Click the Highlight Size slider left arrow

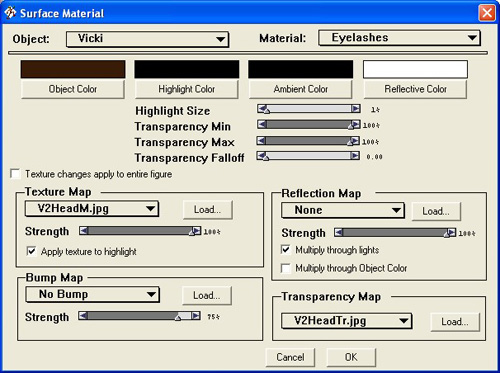tap(262, 108)
